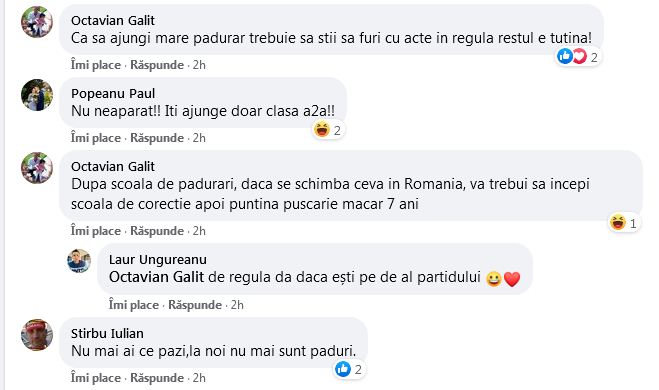Open Laur Ungureanu's profile picture
Image resolution: width=659 pixels, height=390 pixels.
click(x=79, y=261)
